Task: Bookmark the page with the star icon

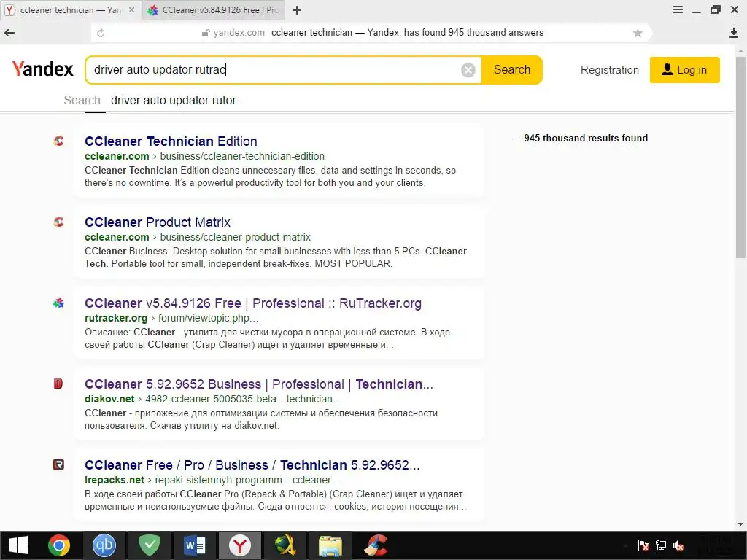Action: tap(638, 33)
